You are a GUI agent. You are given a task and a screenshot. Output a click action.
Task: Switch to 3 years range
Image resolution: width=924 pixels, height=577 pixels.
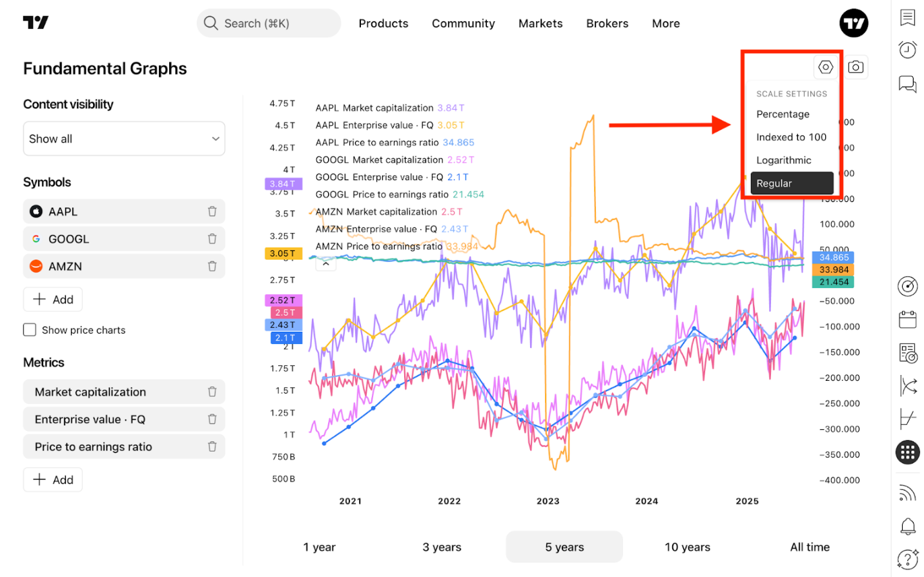442,547
